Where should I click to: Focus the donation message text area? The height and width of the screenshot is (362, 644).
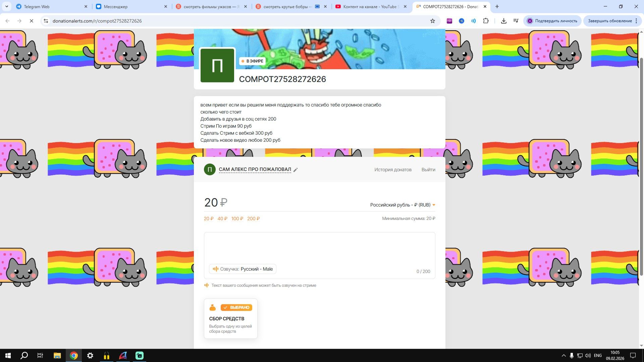point(320,255)
